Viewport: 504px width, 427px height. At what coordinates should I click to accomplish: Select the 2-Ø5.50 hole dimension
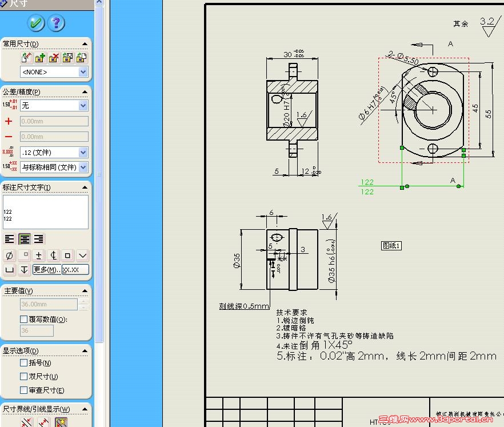[403, 57]
